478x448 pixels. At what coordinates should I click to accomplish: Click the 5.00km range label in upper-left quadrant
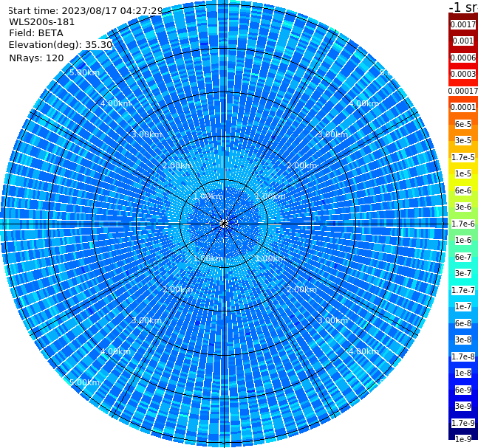pos(84,73)
